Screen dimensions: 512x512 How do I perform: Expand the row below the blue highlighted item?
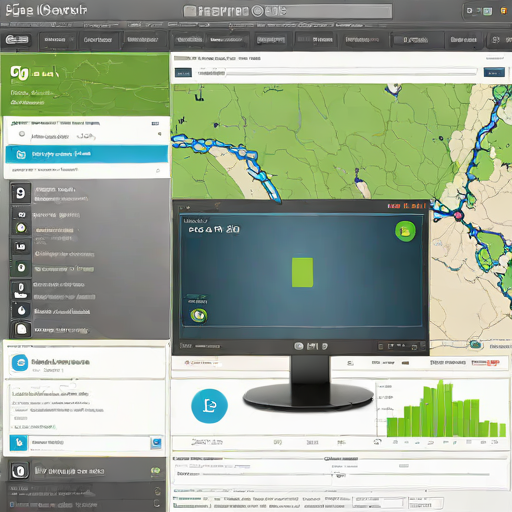coord(87,170)
